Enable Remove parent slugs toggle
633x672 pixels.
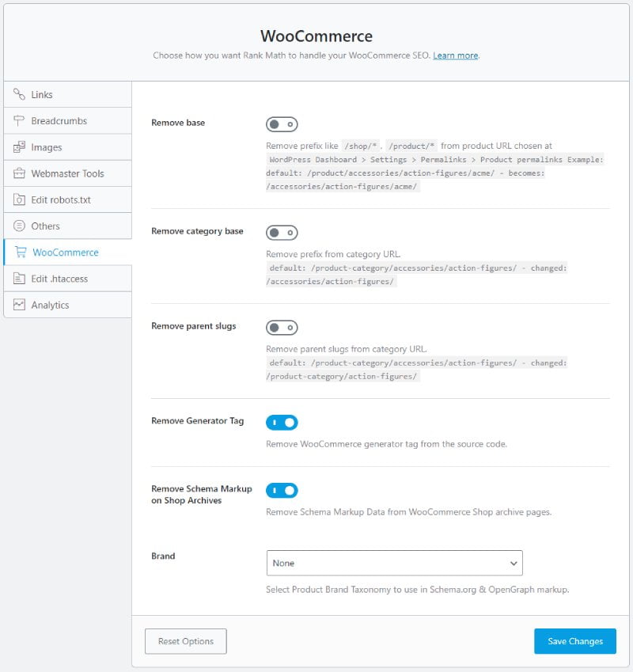point(282,327)
